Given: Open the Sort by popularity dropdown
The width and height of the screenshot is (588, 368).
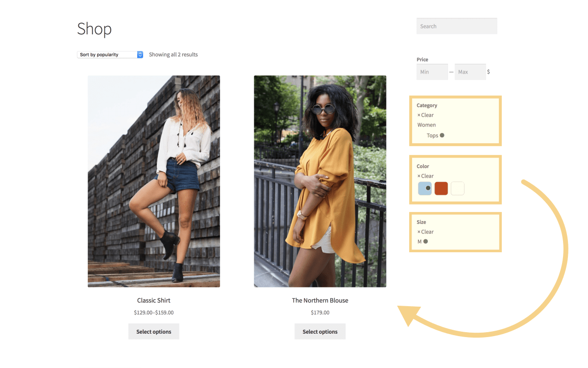Looking at the screenshot, I should tap(110, 54).
